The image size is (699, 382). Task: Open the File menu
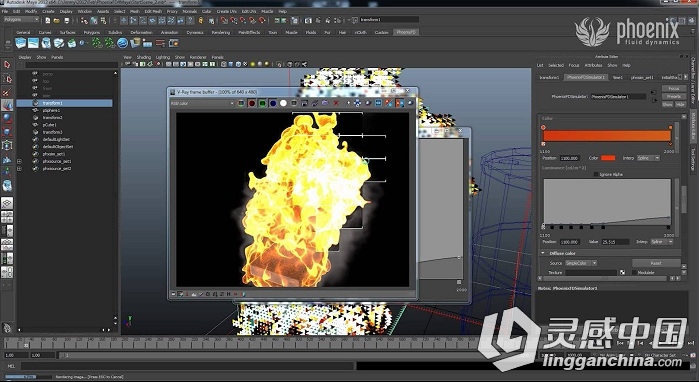(x=5, y=11)
